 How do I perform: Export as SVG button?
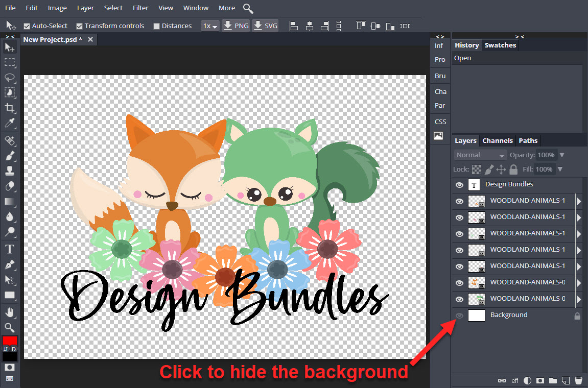point(265,26)
